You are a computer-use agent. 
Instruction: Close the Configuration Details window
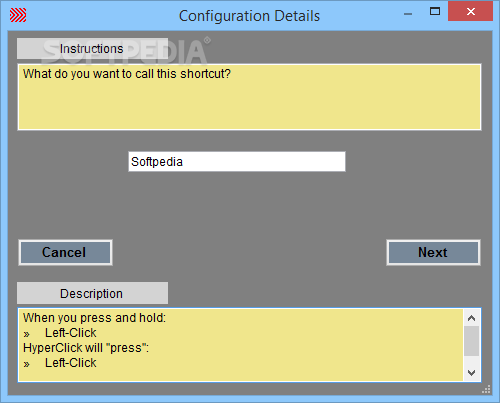pyautogui.click(x=471, y=12)
